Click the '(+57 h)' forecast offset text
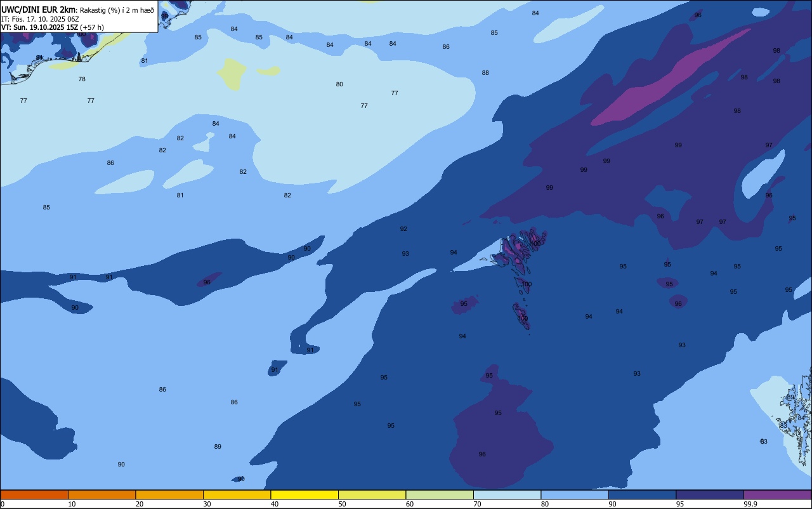812x509 pixels. tap(92, 27)
